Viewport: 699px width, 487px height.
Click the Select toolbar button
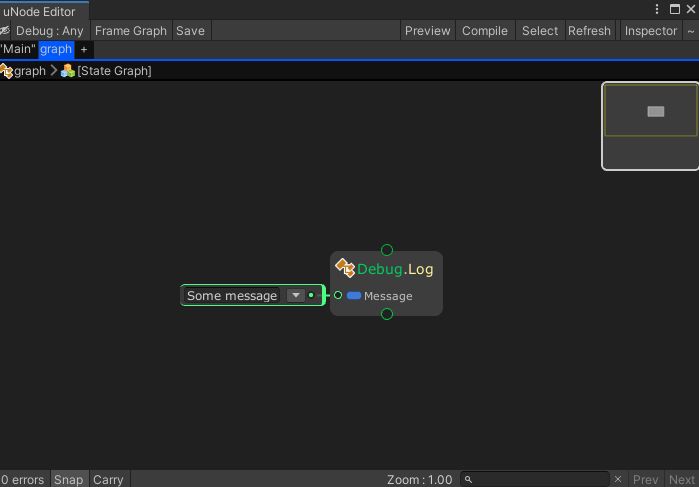click(x=540, y=31)
